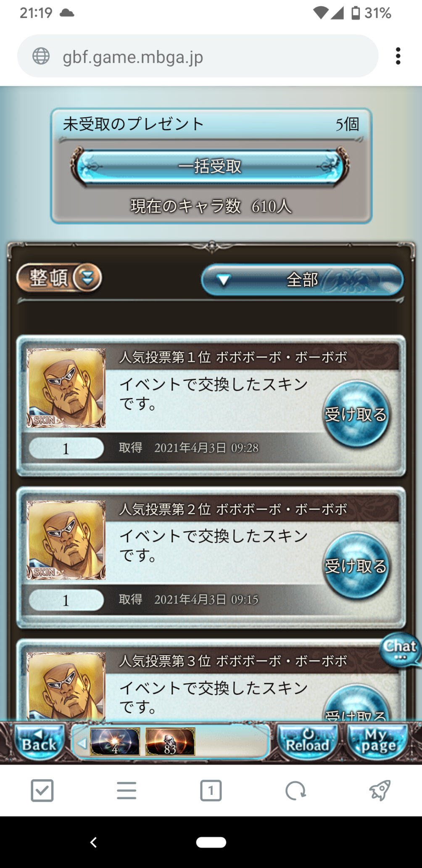This screenshot has width=422, height=868.
Task: Tap the globe site info icon
Action: coord(41,56)
